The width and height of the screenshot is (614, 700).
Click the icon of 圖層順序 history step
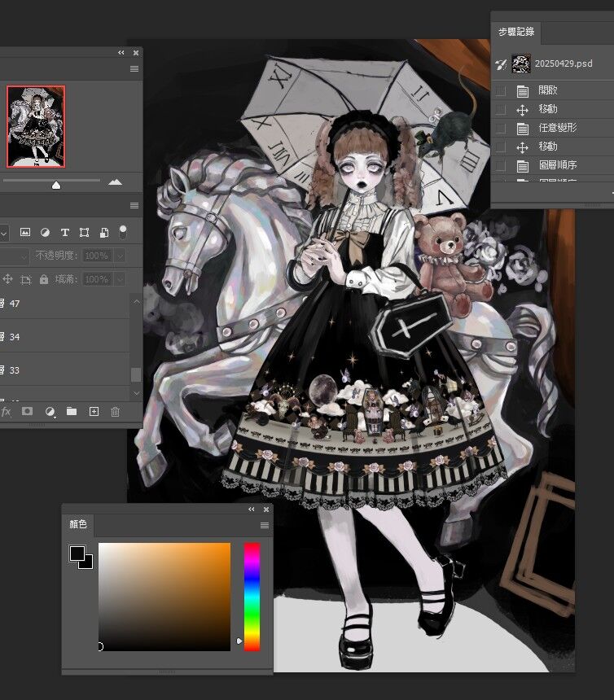[x=523, y=166]
